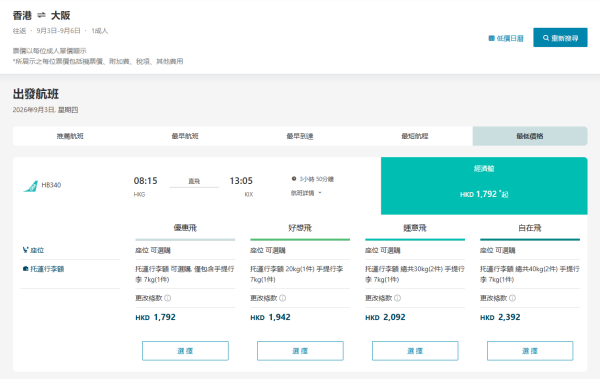Click the 出發航班 section heading
This screenshot has height=379, width=600.
(36, 94)
